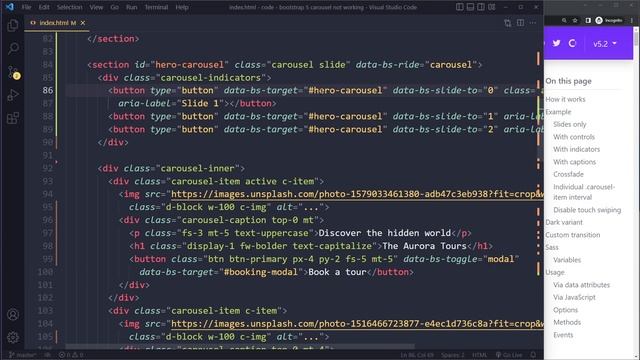Click the Incognito profile indicator
640x360 pixels.
(x=609, y=20)
